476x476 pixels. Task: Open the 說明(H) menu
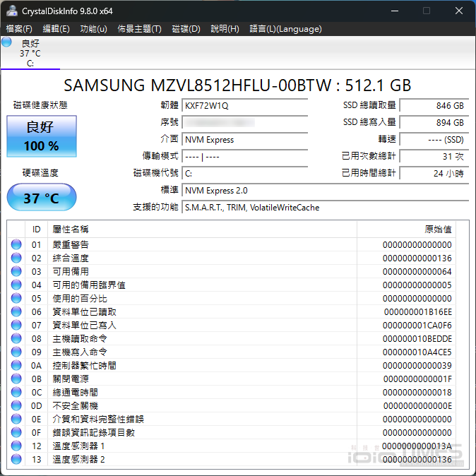(x=225, y=29)
